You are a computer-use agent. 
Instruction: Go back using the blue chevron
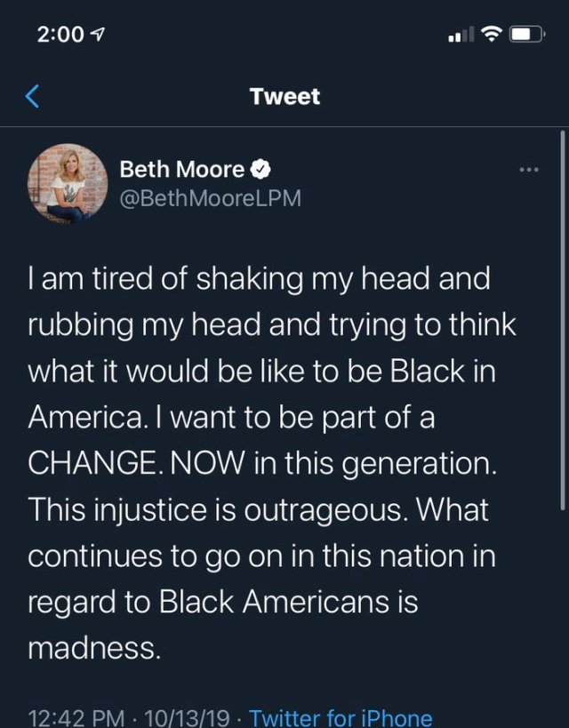33,96
